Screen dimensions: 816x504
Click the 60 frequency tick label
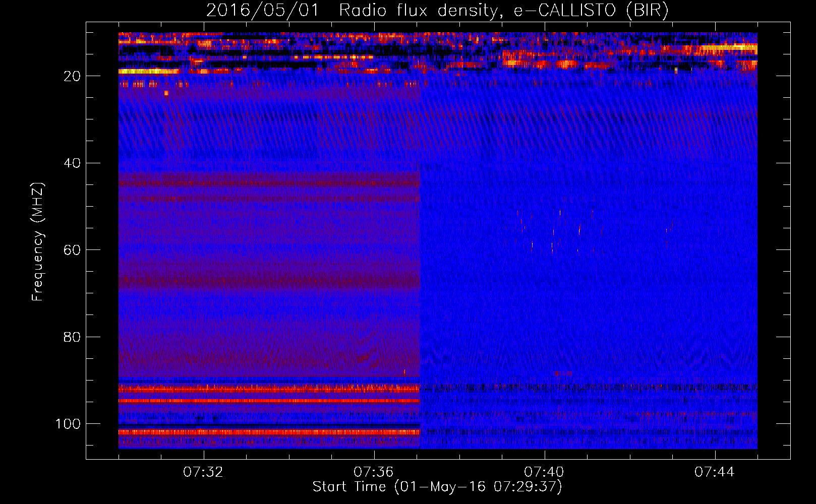click(x=72, y=250)
